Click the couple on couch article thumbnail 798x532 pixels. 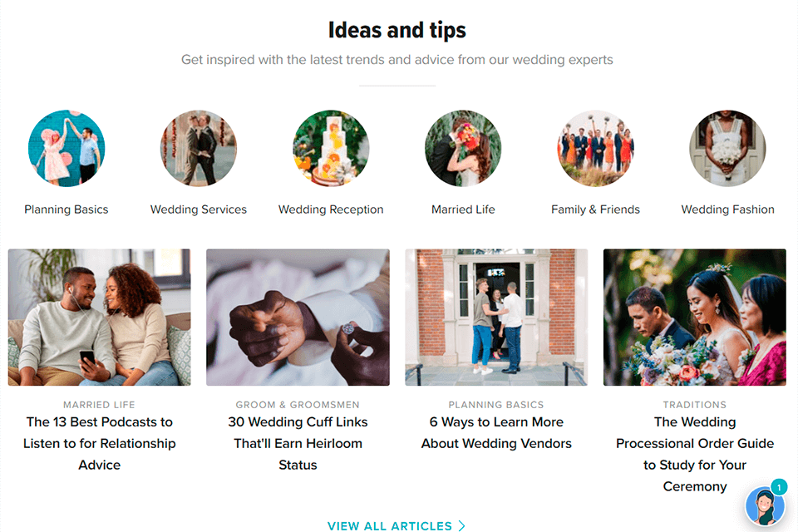point(99,317)
